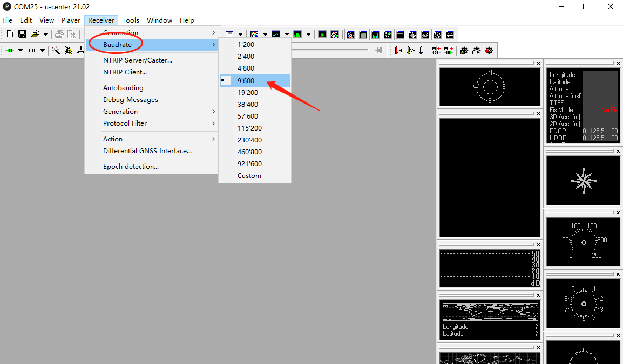This screenshot has height=364, width=623.
Task: Click the New document icon
Action: pyautogui.click(x=10, y=34)
